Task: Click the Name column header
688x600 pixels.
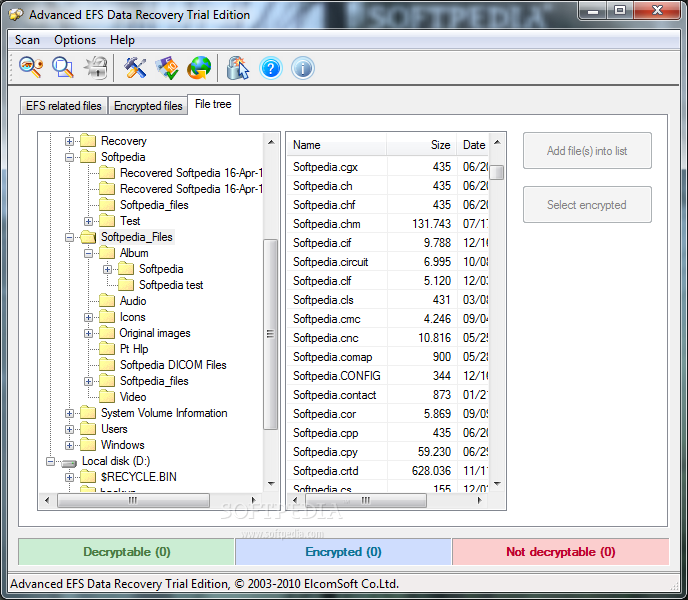Action: tap(337, 145)
